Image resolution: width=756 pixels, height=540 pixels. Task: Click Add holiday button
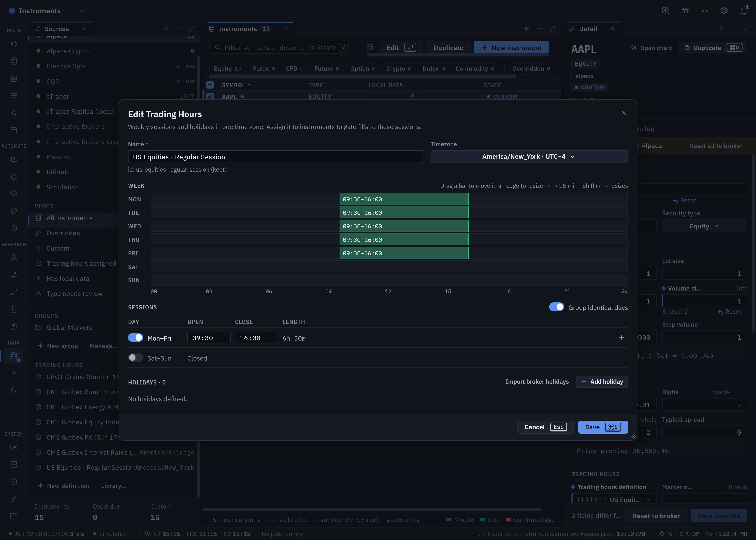tap(601, 382)
